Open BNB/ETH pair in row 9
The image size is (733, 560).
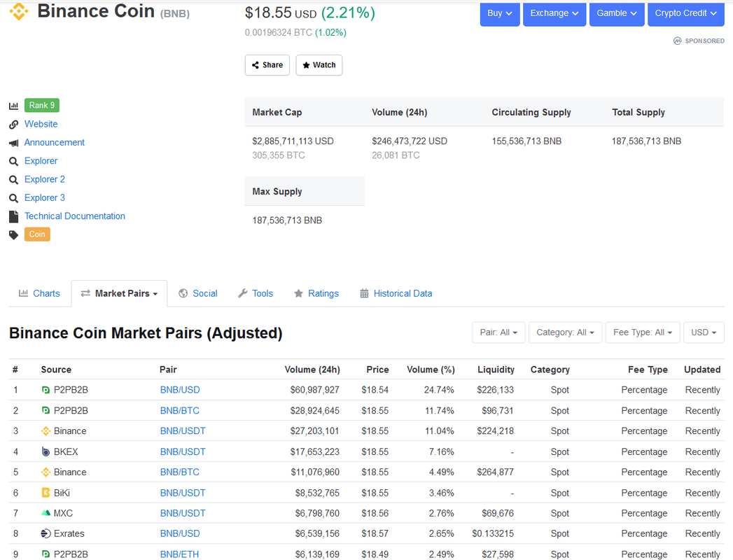179,554
